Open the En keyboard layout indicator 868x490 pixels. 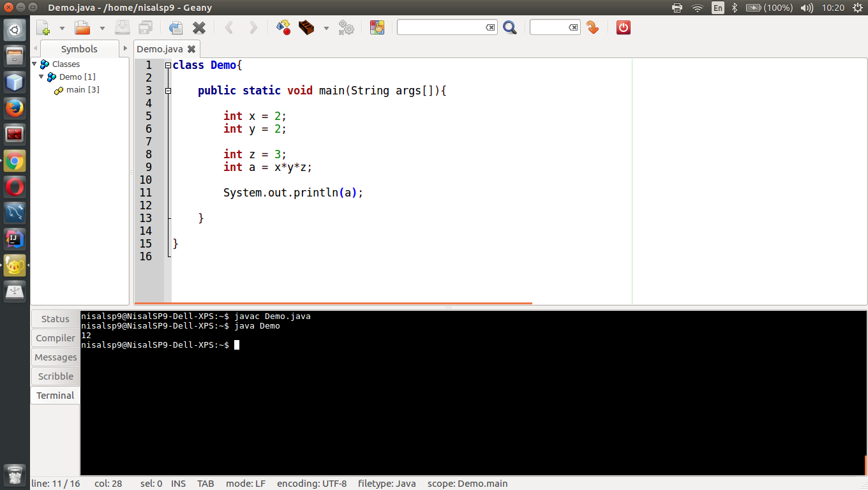click(x=718, y=8)
